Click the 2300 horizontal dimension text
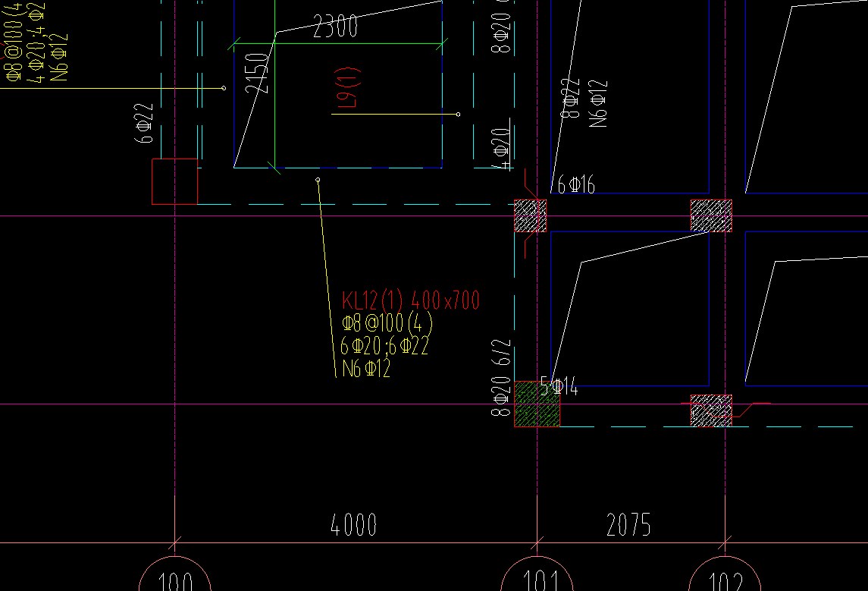Screen dimensions: 868x591 tap(335, 26)
